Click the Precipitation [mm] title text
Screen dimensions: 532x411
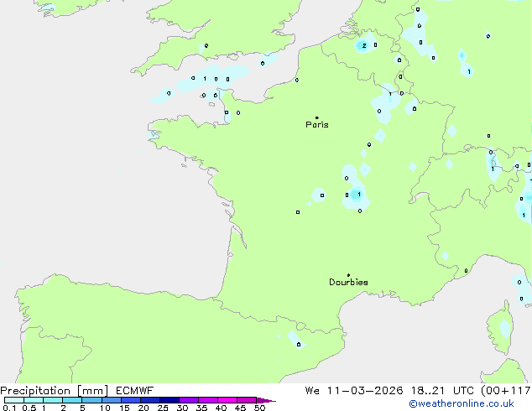(54, 390)
